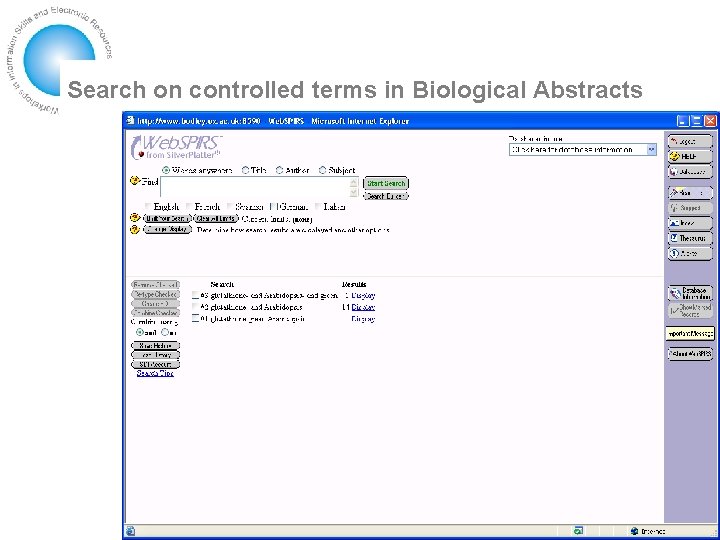Click the 'Results' column heading
This screenshot has width=720, height=540.
point(354,284)
